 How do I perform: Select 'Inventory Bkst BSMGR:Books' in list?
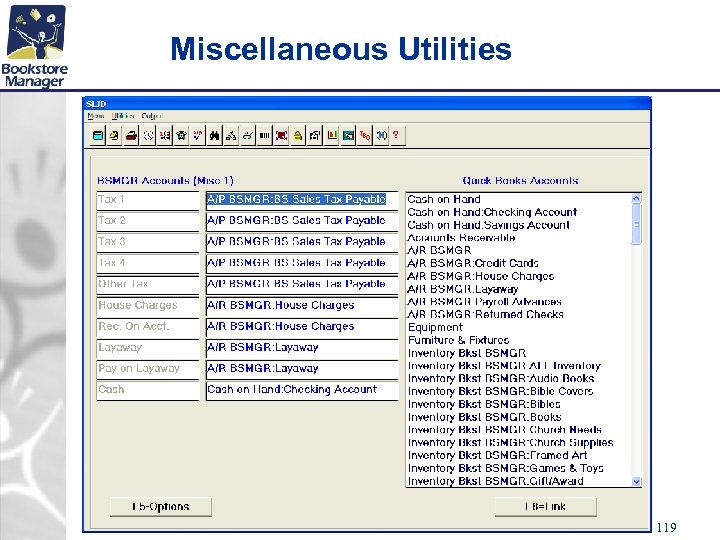tap(484, 417)
